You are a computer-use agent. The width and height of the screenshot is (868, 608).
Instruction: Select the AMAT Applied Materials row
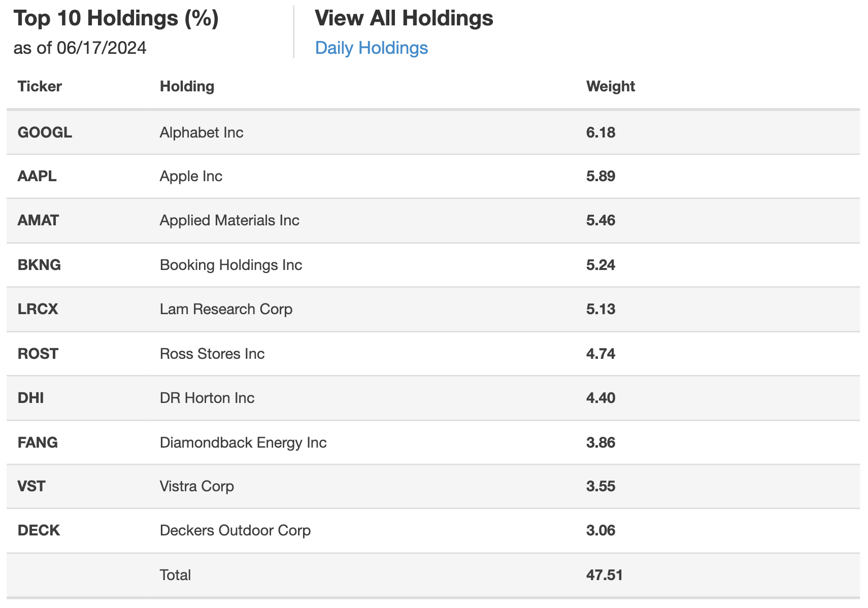[229, 220]
